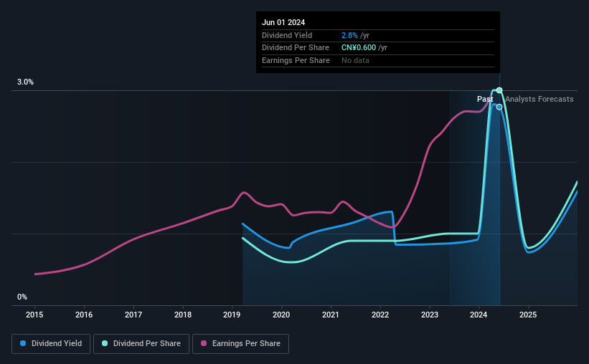
Task: Click the 2019 x-axis year label
Action: coord(232,315)
